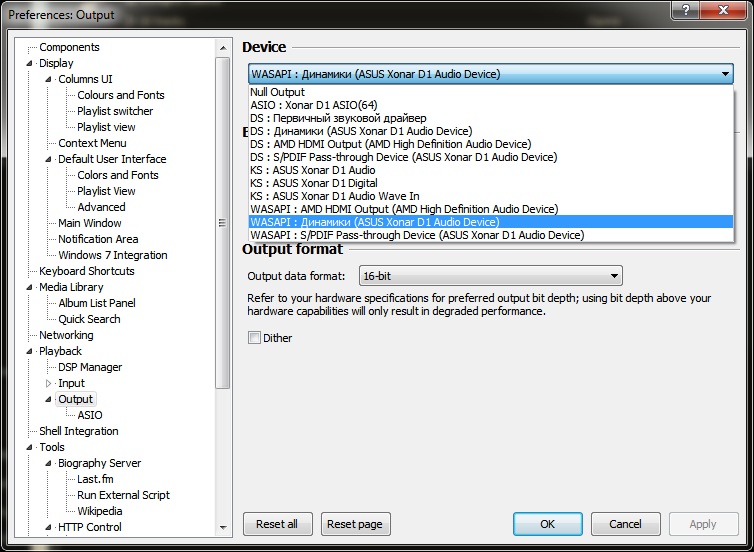Select WASAPI : S/PDIF Pass-through Device

(x=416, y=235)
